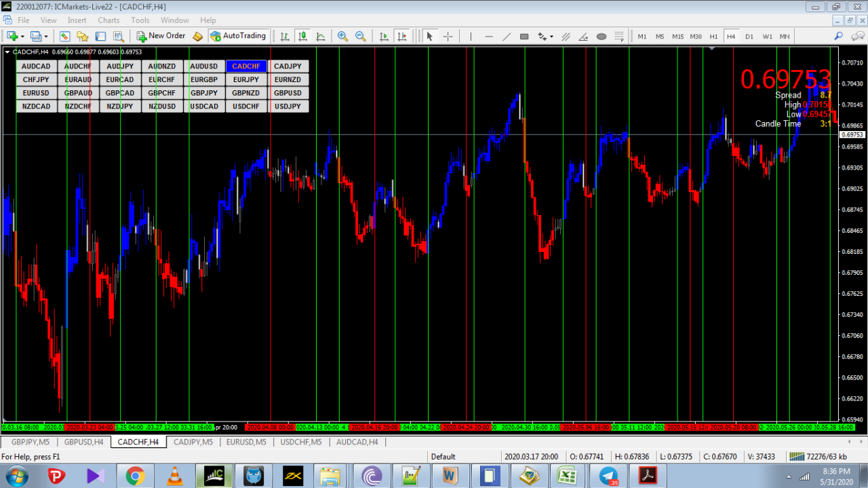Switch to AUDCAD,H4 chart tab

coord(357,442)
